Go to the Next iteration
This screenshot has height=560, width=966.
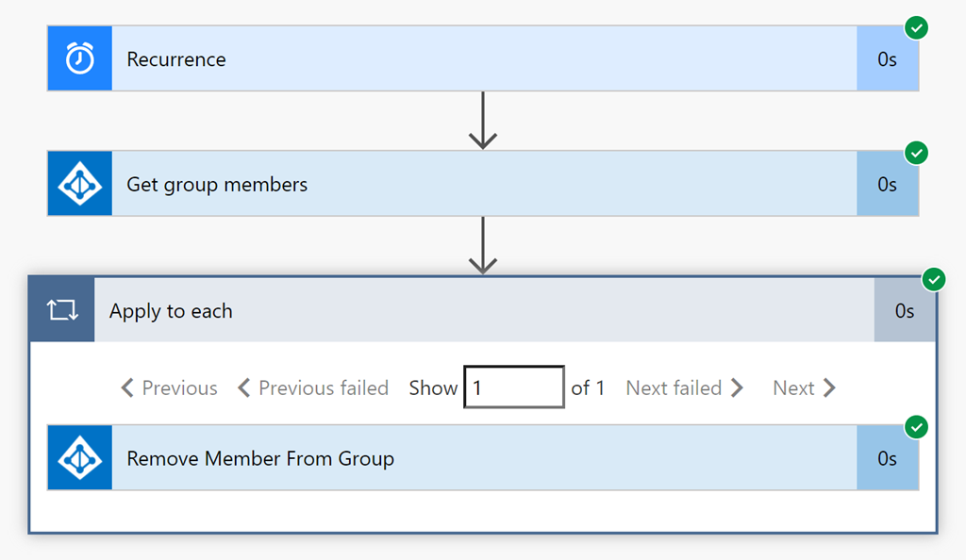(x=804, y=387)
